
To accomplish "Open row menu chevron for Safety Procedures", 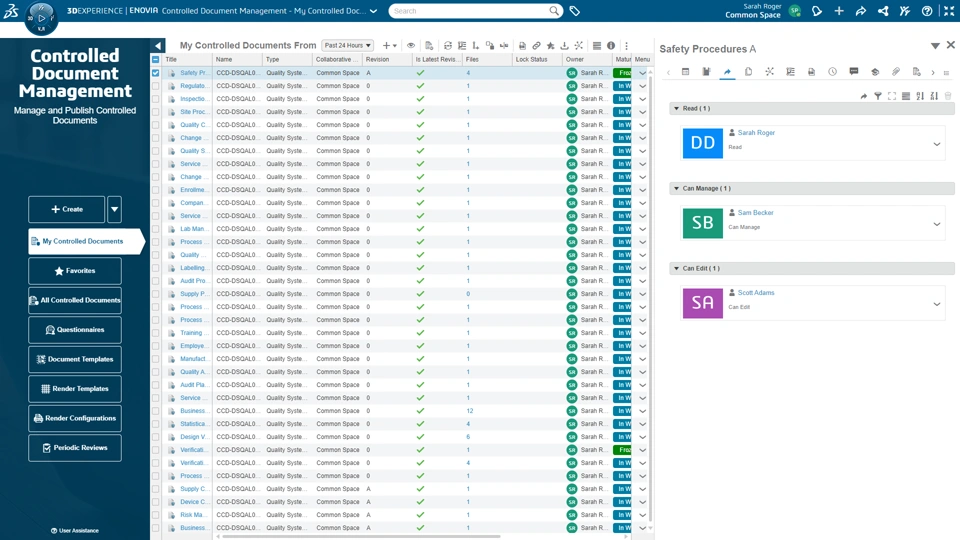I will (642, 73).
